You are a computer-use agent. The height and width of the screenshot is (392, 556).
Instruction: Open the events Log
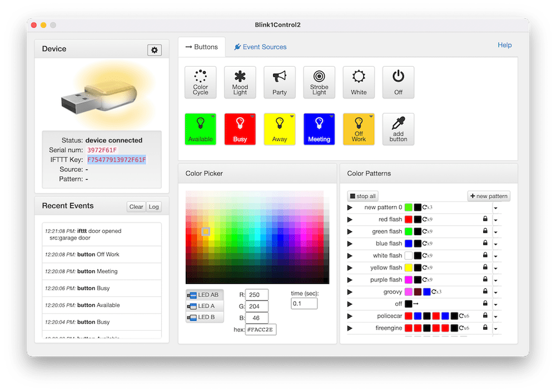pyautogui.click(x=153, y=207)
